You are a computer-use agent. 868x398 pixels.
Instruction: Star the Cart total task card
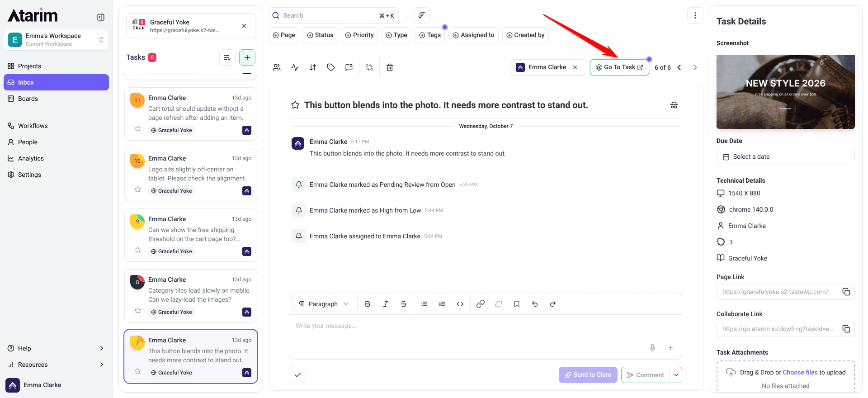tap(138, 129)
